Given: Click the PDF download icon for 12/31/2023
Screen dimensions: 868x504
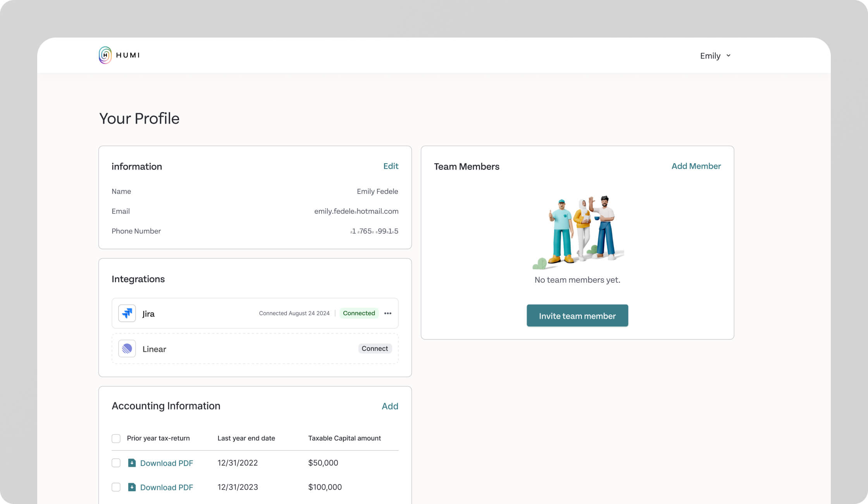Looking at the screenshot, I should pyautogui.click(x=132, y=487).
